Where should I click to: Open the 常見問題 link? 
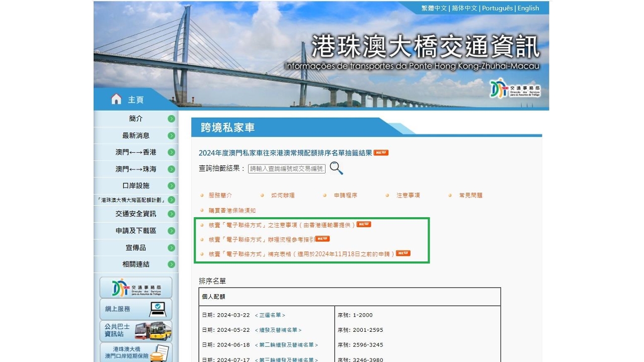click(x=470, y=195)
